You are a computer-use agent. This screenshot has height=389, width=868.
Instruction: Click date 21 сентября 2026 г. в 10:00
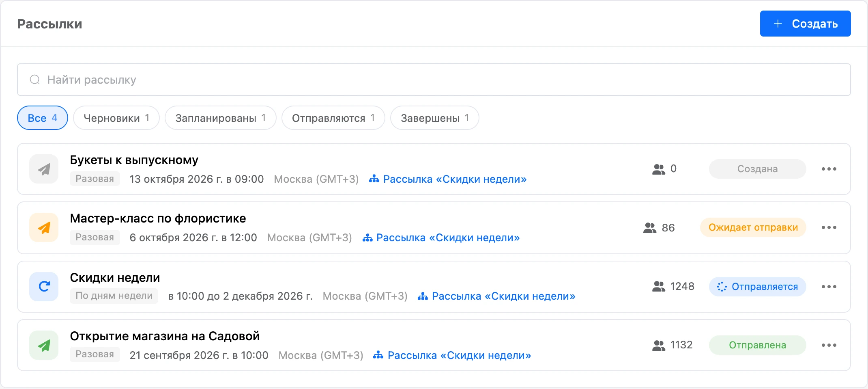pos(199,355)
